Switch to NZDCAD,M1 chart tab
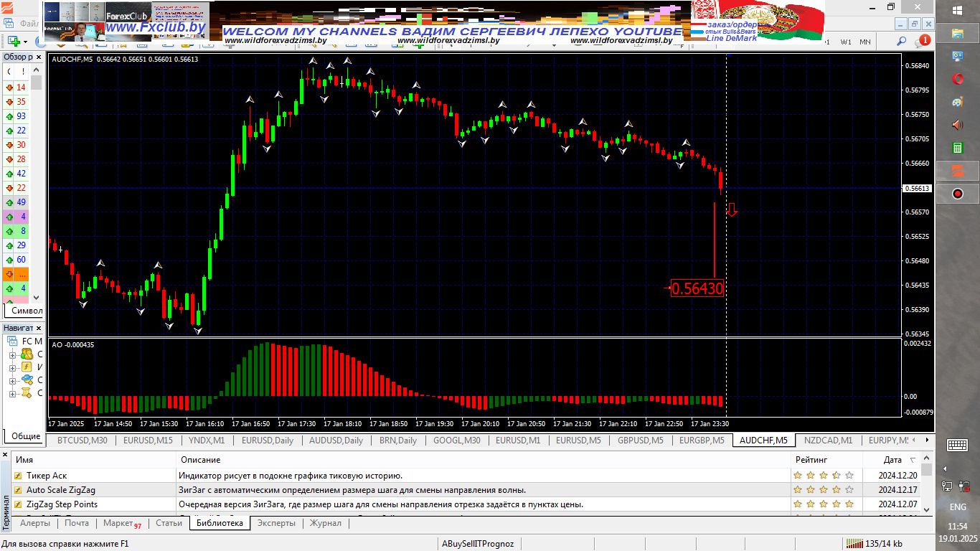The height and width of the screenshot is (551, 980). coord(828,441)
